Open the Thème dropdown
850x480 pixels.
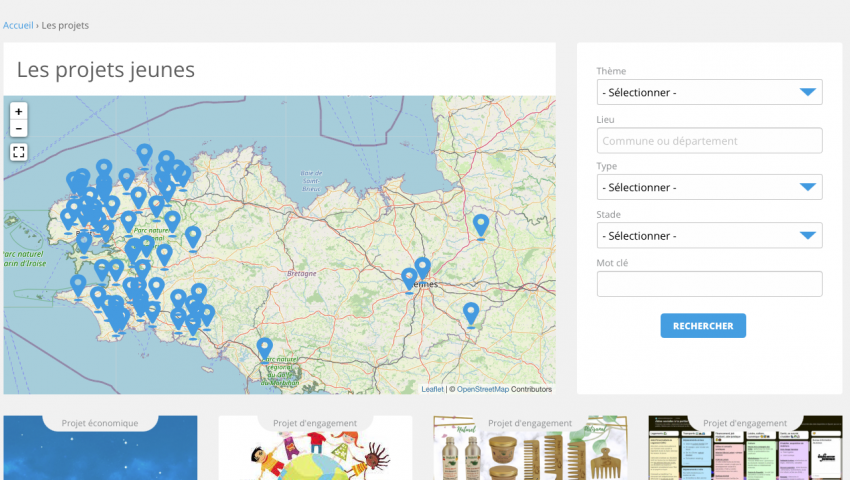coord(709,92)
